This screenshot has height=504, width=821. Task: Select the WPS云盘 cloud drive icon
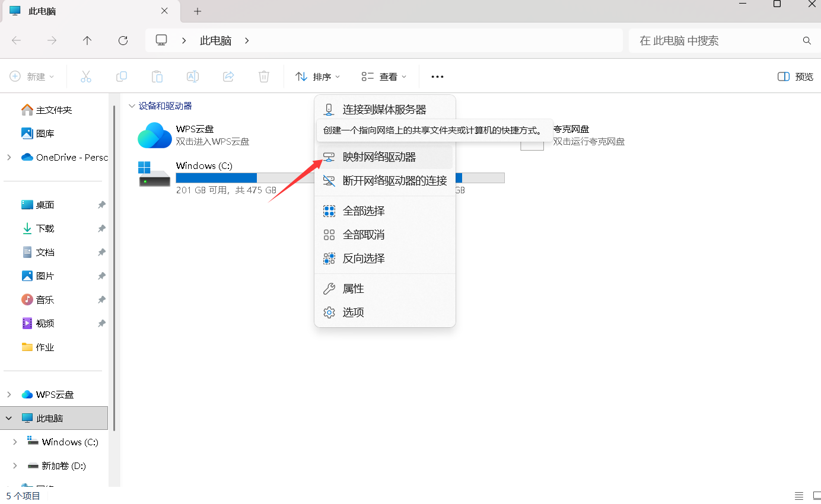tap(155, 135)
